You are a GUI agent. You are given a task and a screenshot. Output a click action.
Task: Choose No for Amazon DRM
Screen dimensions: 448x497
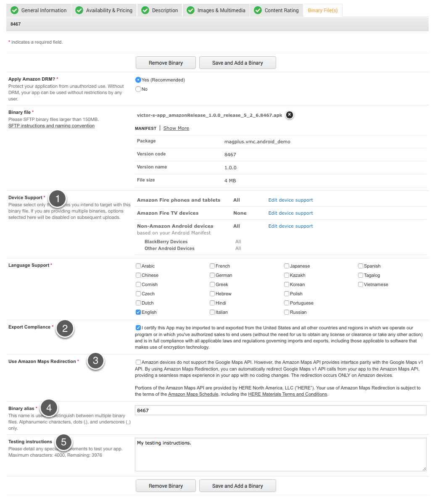138,89
